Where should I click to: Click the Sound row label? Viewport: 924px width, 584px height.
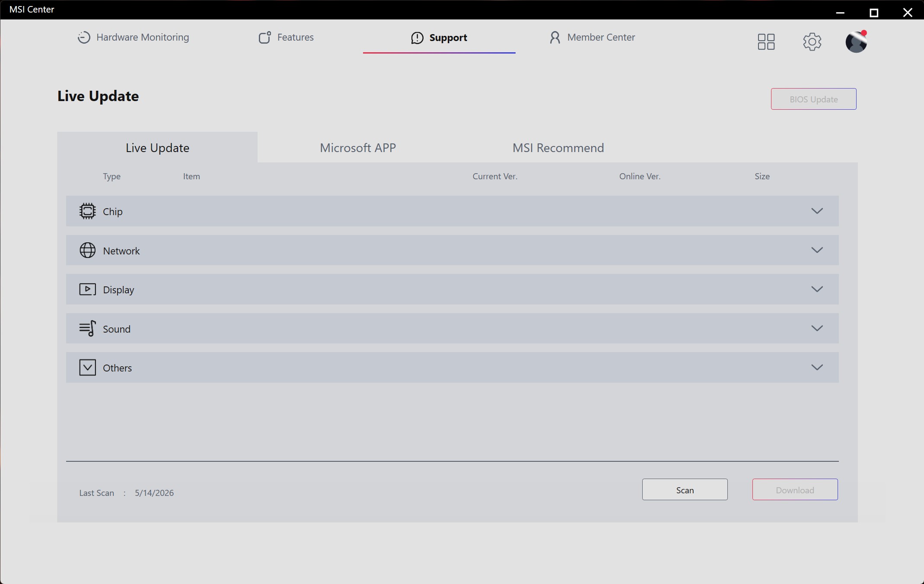pos(116,329)
